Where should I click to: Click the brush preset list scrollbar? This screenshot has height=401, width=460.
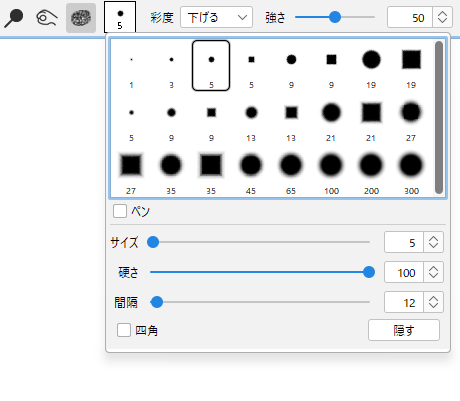coord(439,117)
